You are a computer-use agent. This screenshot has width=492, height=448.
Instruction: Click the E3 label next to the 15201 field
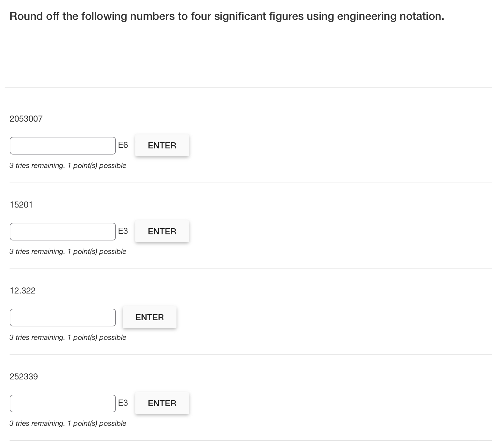pyautogui.click(x=123, y=231)
